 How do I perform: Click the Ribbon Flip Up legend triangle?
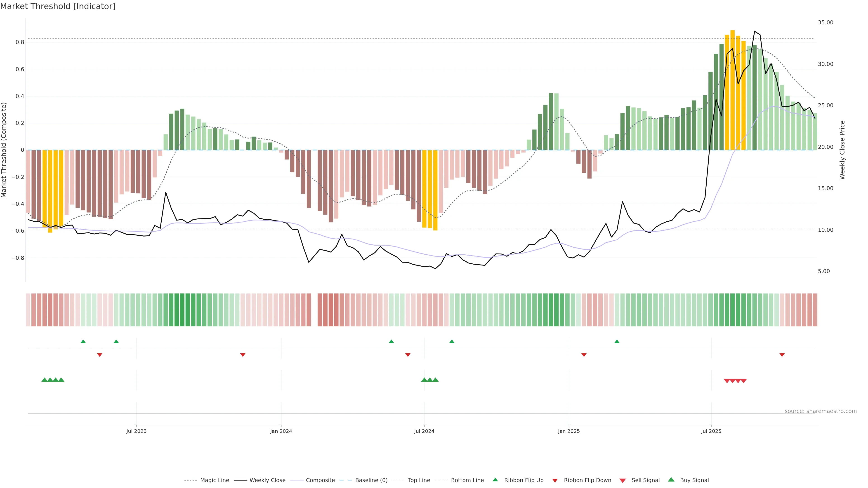pos(495,480)
